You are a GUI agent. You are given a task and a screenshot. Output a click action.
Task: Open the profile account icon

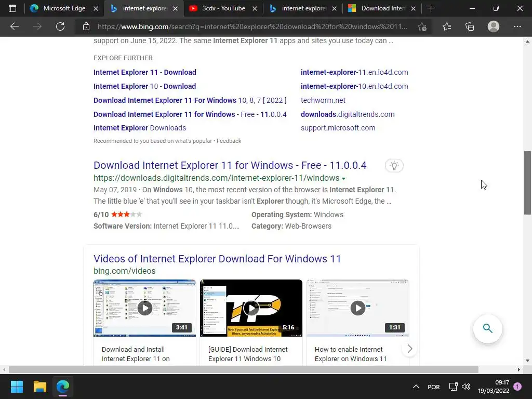[x=494, y=26]
